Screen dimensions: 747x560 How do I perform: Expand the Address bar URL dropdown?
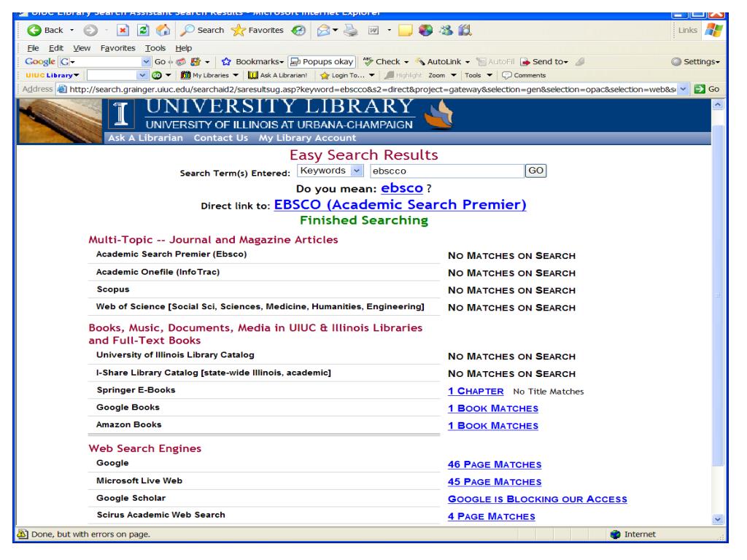pos(684,89)
